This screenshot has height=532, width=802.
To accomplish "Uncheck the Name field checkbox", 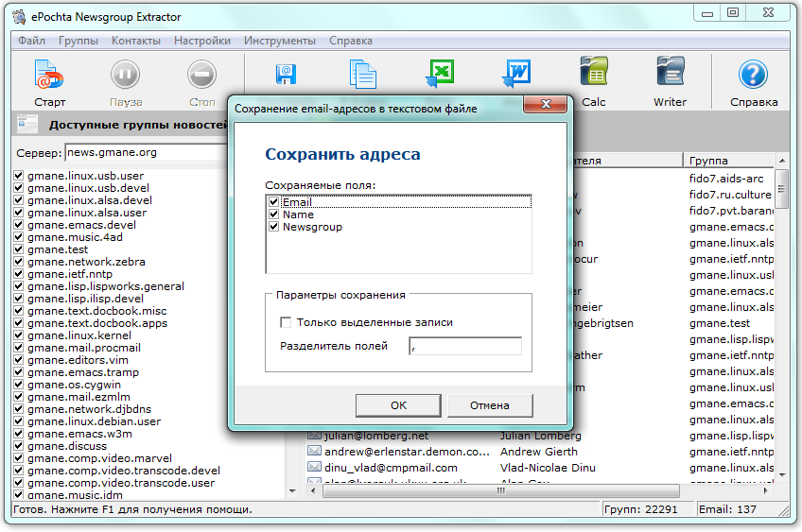I will coord(273,215).
